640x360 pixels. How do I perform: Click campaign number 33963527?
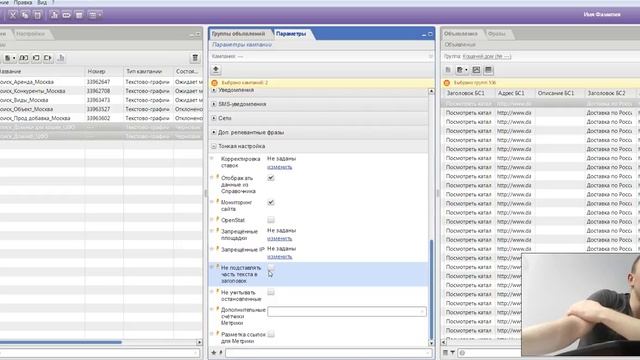[x=98, y=109]
